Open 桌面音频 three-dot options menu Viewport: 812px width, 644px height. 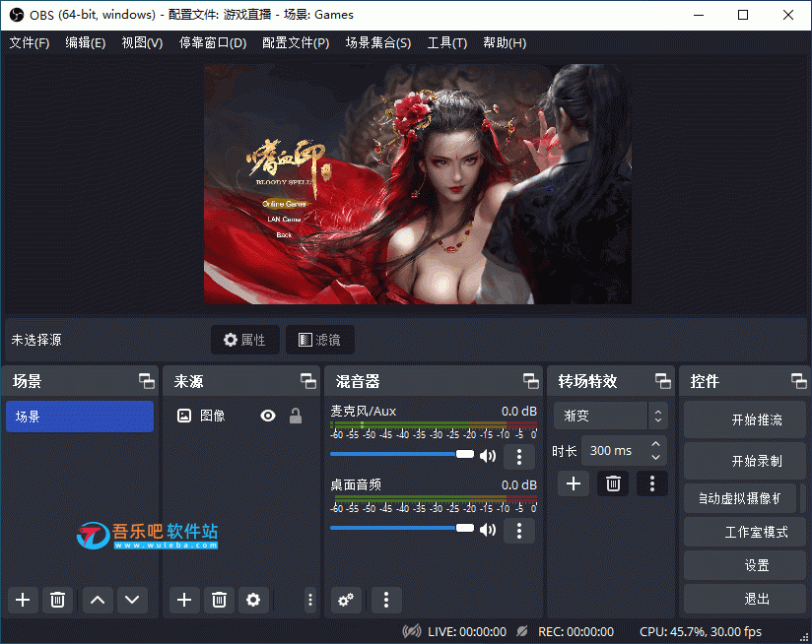519,530
